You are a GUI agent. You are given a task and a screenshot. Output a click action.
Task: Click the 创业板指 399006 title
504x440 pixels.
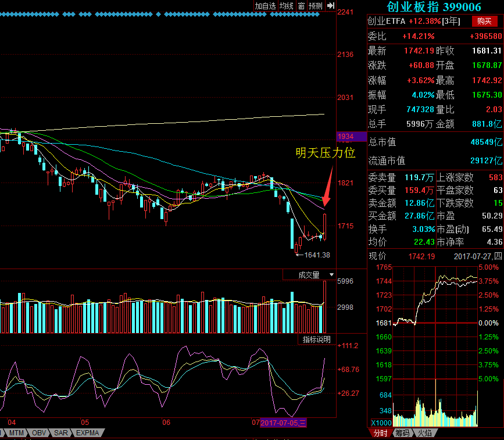pyautogui.click(x=434, y=7)
